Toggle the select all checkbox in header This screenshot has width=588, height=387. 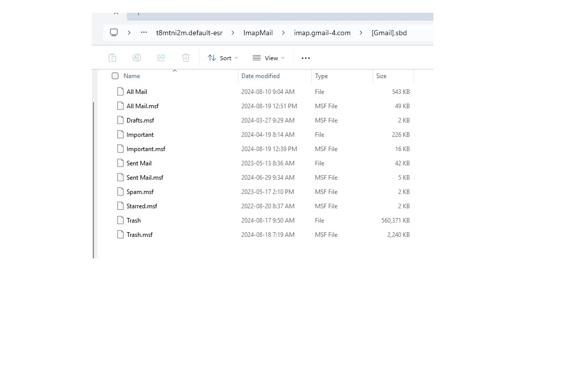pos(115,76)
